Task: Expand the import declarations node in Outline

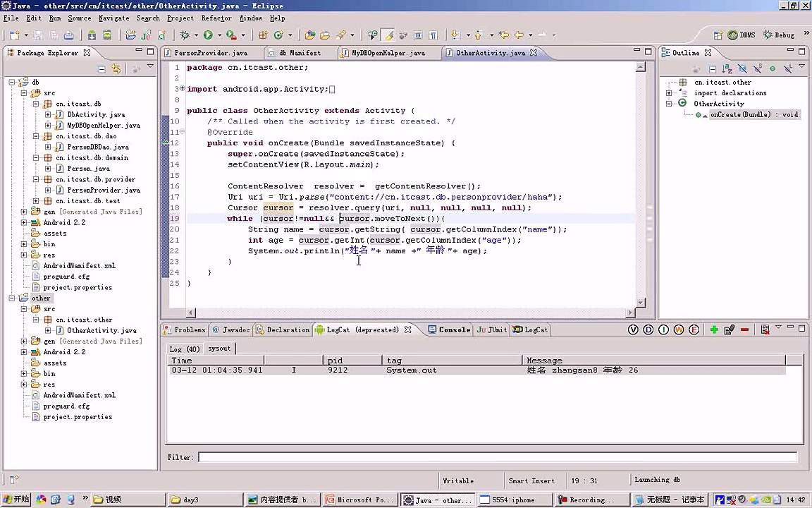Action: pos(669,93)
